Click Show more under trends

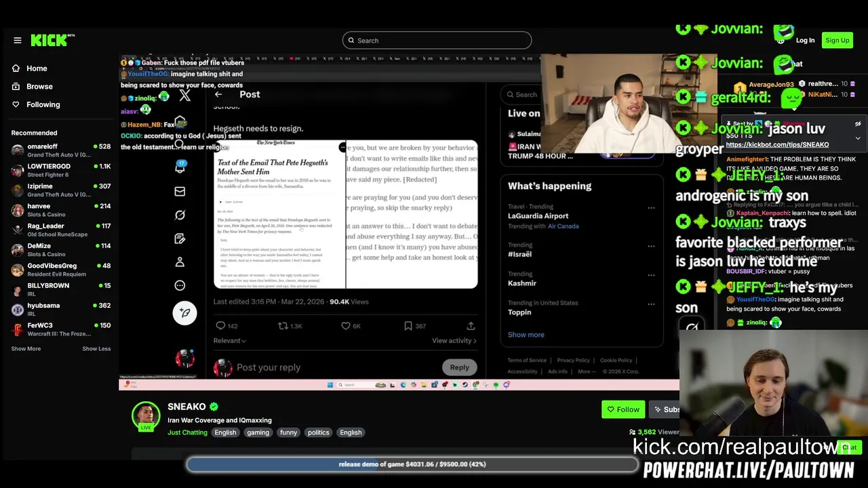click(x=526, y=335)
